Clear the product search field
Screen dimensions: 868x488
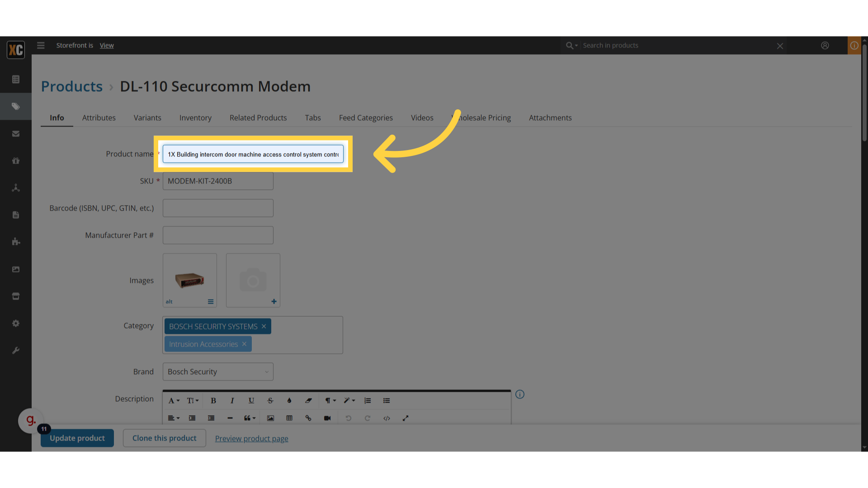780,46
